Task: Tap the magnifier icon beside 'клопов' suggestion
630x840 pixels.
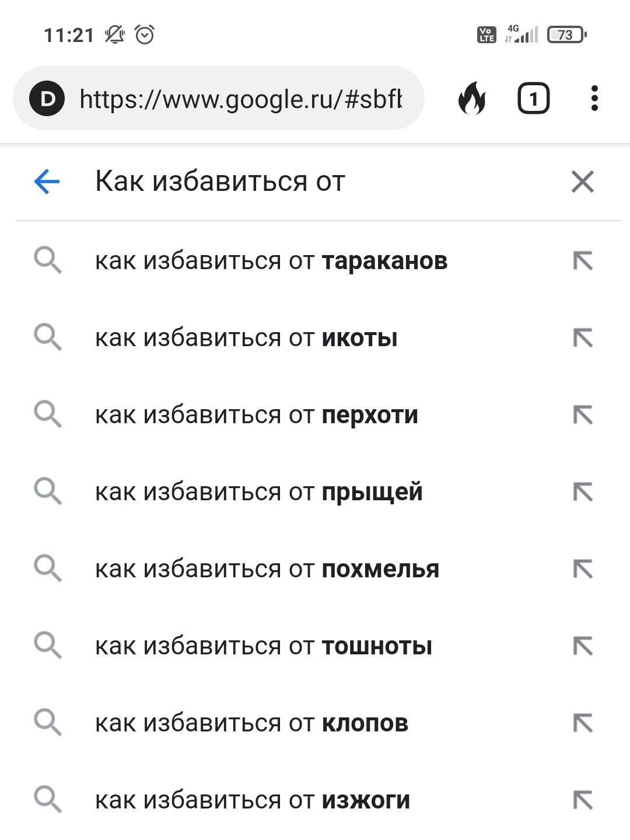Action: pos(47,723)
